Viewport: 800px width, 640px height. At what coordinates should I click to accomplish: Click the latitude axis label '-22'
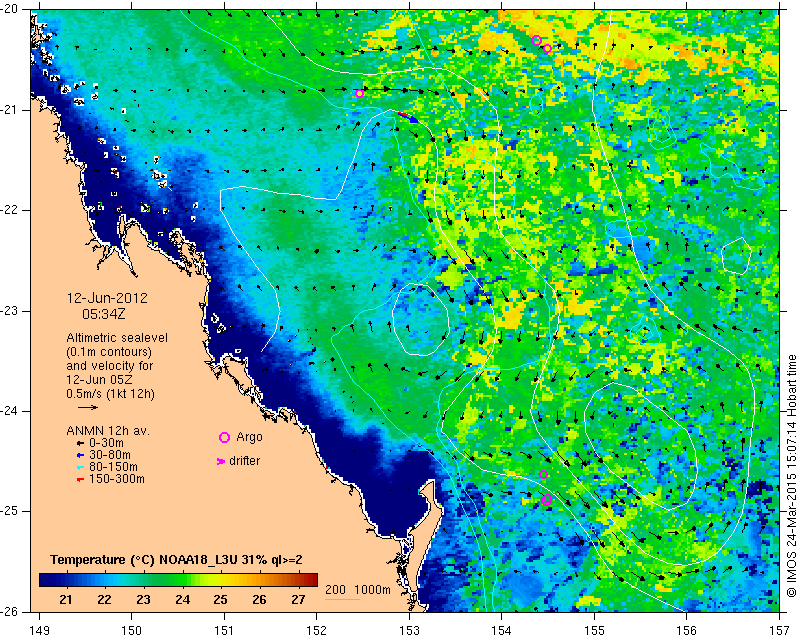(11, 210)
